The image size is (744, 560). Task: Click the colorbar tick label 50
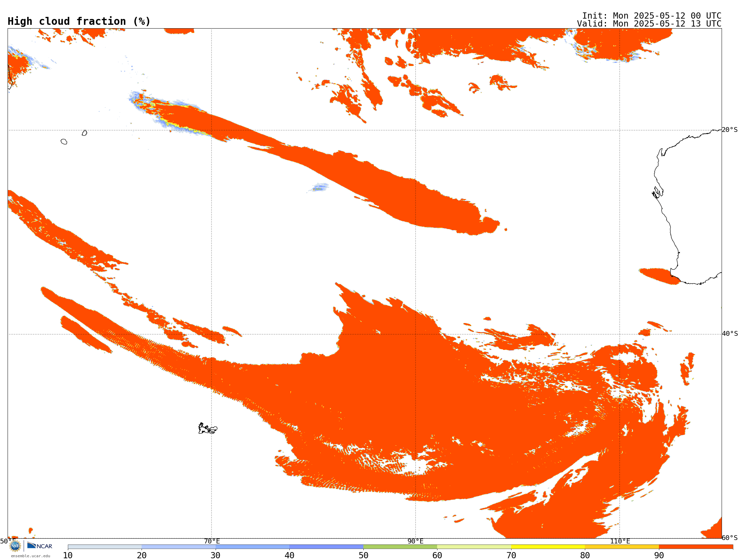(363, 555)
